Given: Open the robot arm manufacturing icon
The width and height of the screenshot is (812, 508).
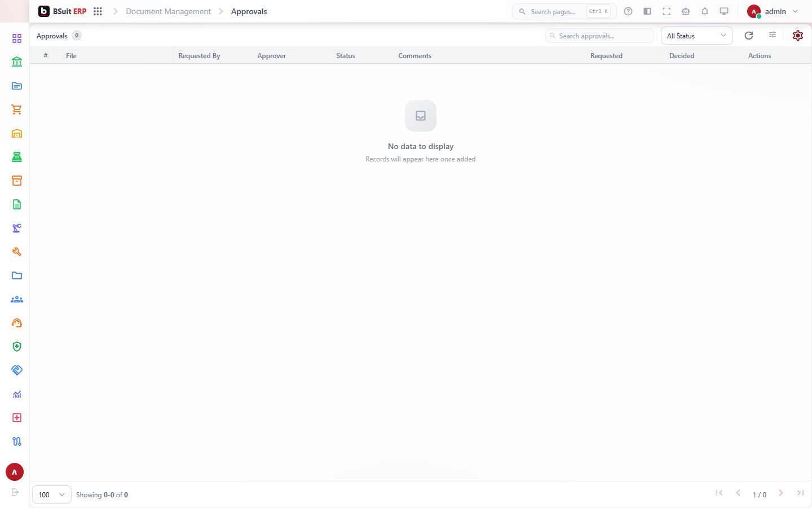Looking at the screenshot, I should (17, 228).
